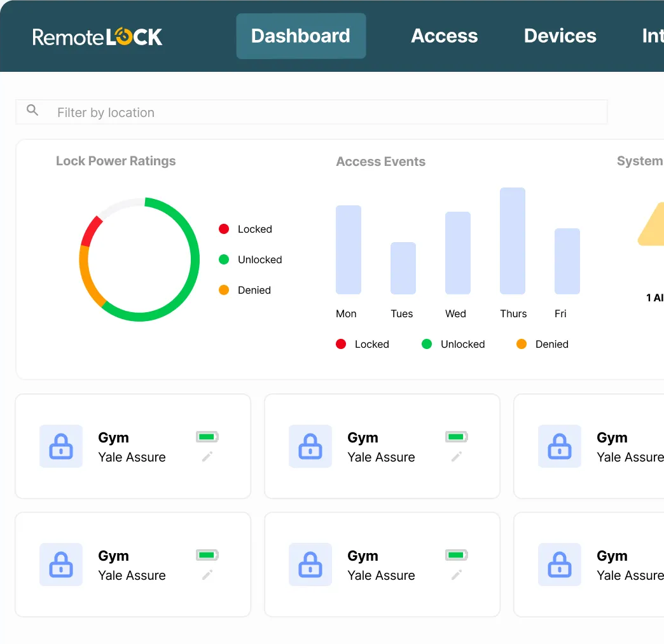This screenshot has height=644, width=664.
Task: Select Denied label under the bar chart
Action: 552,344
